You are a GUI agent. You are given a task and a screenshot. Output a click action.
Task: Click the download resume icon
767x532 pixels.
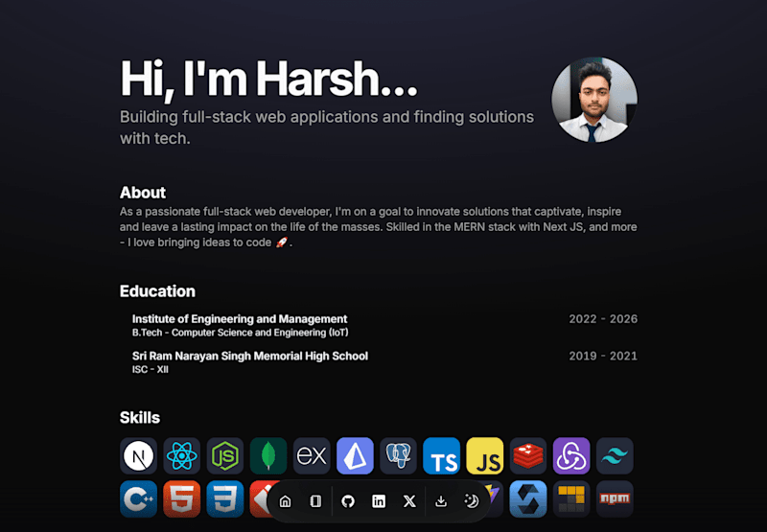point(441,501)
